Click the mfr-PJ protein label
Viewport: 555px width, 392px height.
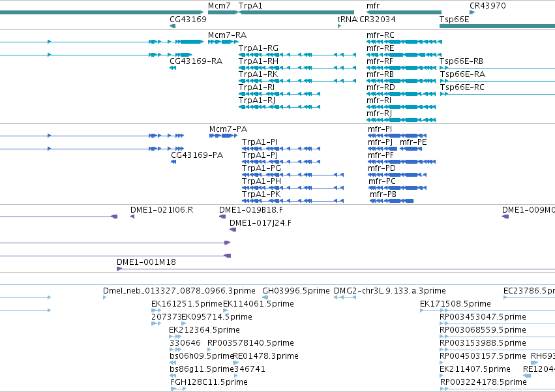pyautogui.click(x=380, y=142)
